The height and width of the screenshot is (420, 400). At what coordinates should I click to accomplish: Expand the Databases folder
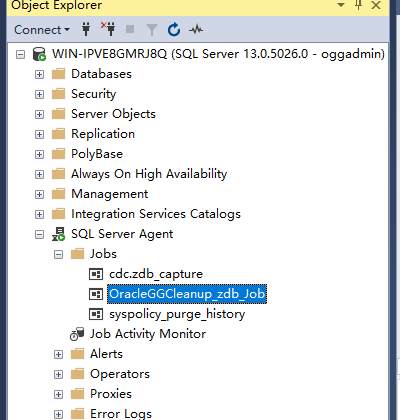pyautogui.click(x=39, y=74)
